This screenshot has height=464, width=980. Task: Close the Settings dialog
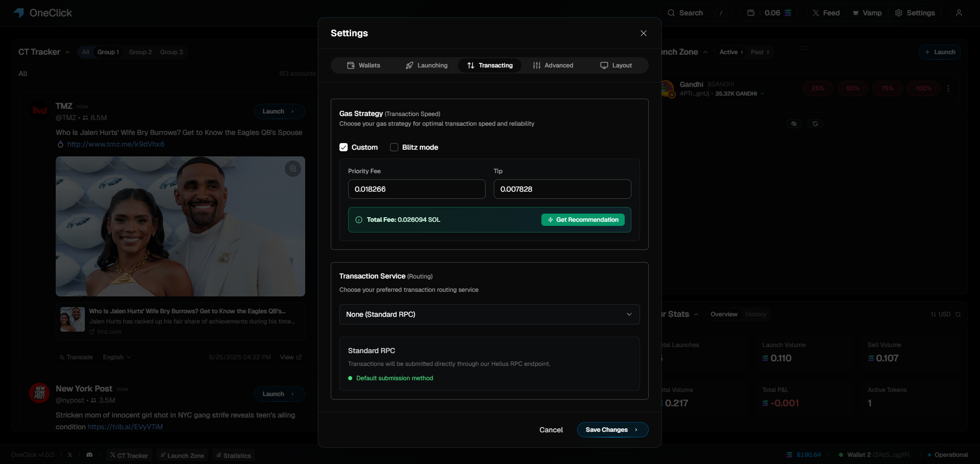pos(644,33)
